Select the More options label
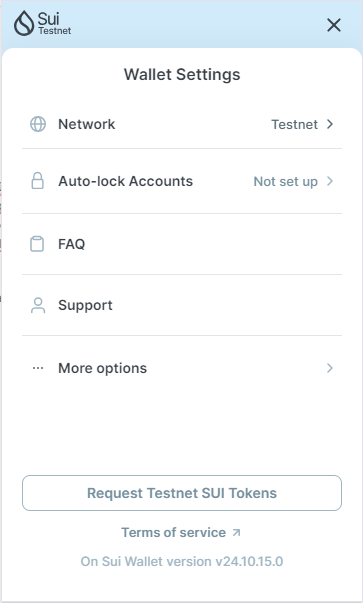The width and height of the screenshot is (363, 603). click(102, 368)
